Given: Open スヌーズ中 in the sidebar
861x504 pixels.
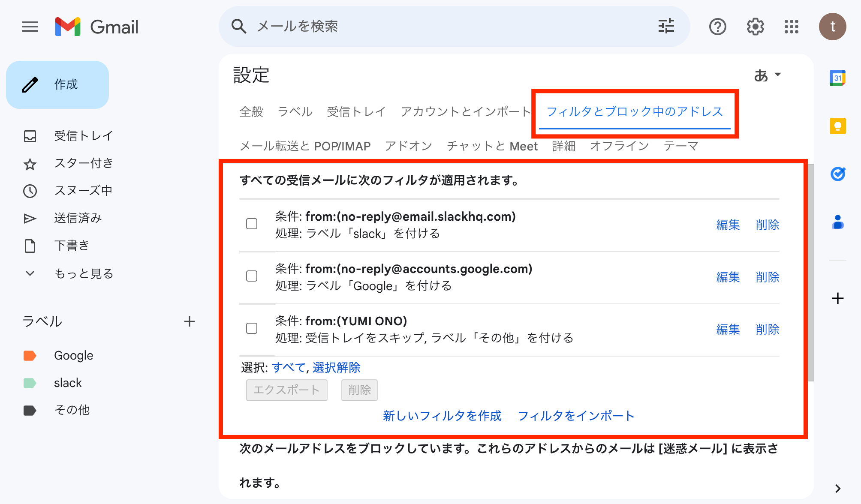Looking at the screenshot, I should pyautogui.click(x=83, y=191).
